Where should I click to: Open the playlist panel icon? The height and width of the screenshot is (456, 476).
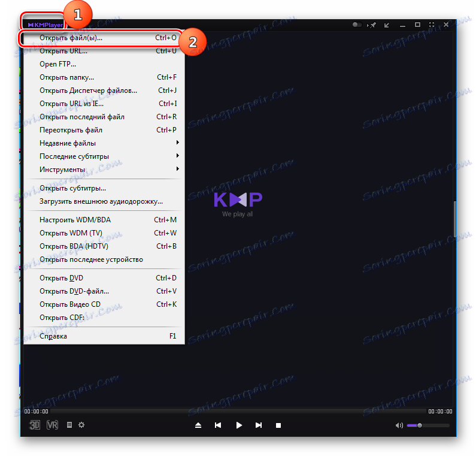(69, 425)
